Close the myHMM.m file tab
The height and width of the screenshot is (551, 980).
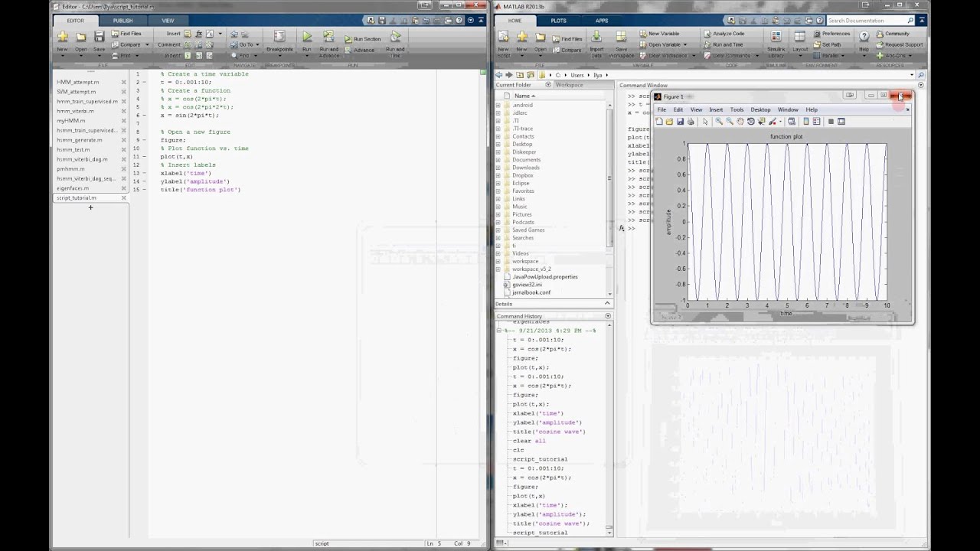point(123,121)
